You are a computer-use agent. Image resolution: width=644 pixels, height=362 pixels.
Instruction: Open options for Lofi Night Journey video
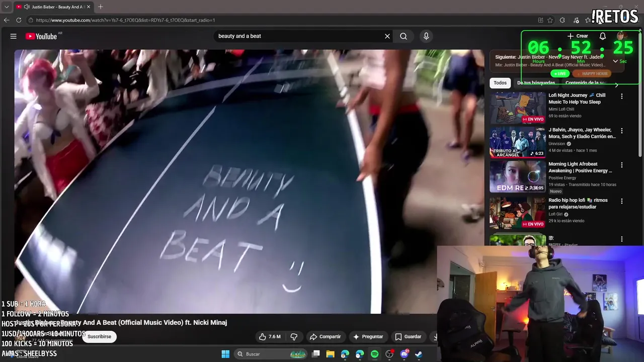(622, 96)
